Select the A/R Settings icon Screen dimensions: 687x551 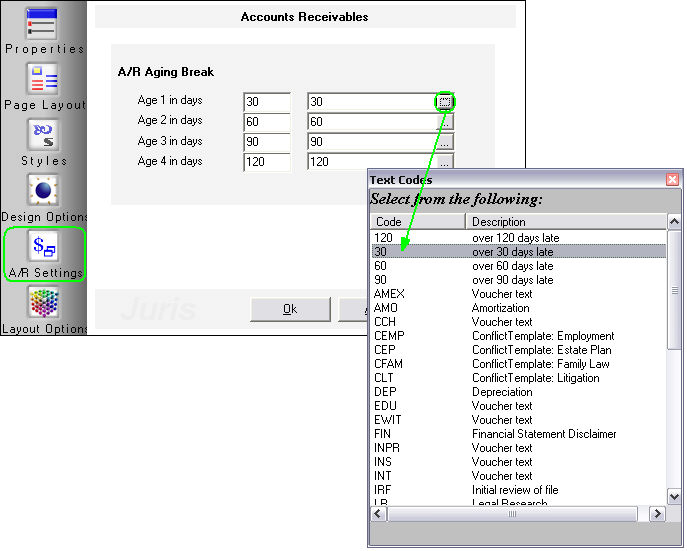[x=43, y=247]
